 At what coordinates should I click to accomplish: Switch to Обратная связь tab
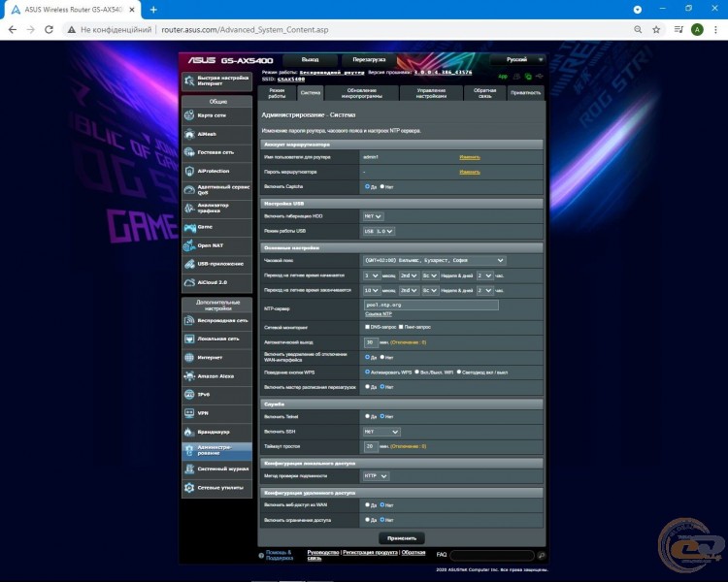484,93
